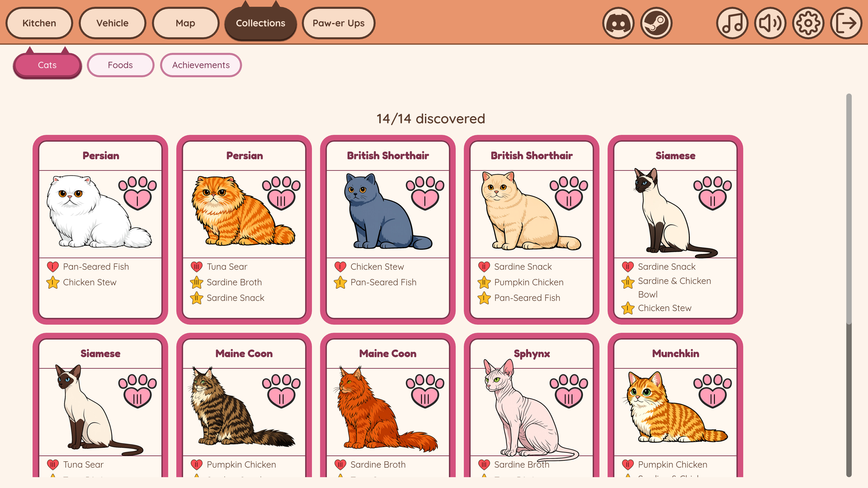Click paw heart on brown tabby Maine Coon card

(281, 391)
